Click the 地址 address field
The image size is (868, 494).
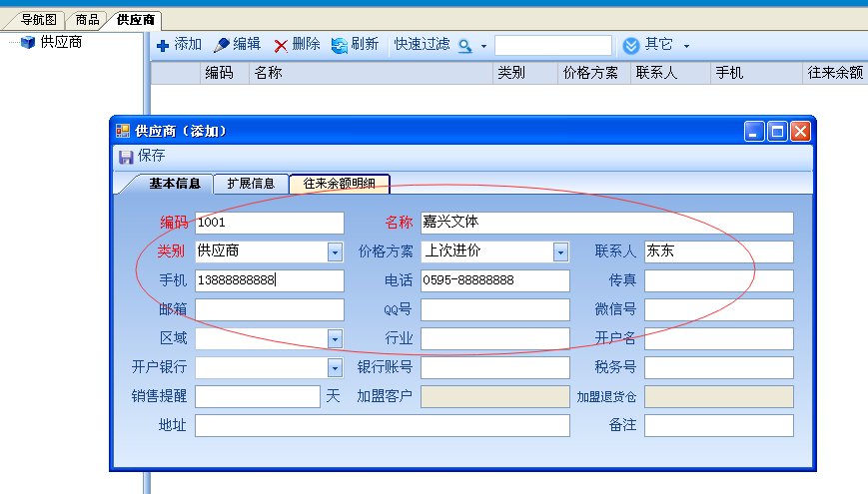(383, 425)
